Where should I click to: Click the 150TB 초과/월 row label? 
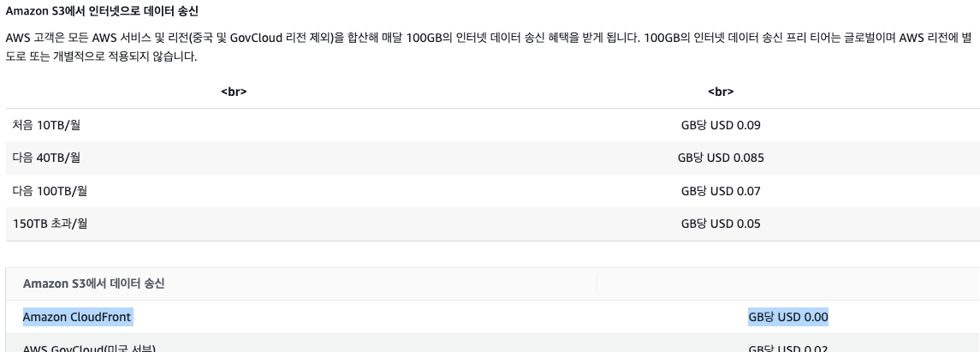[50, 224]
